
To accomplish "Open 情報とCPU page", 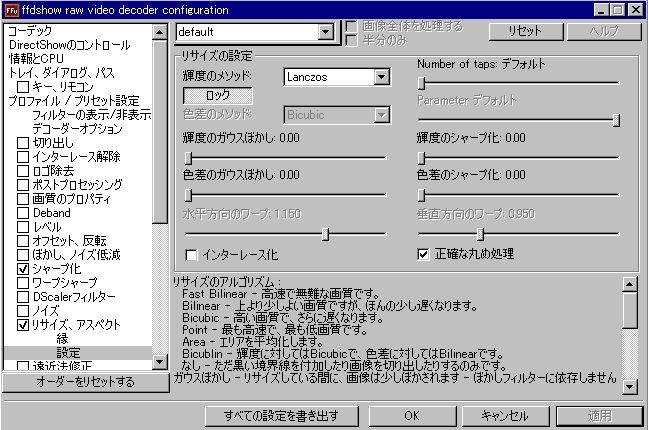I will click(x=36, y=59).
